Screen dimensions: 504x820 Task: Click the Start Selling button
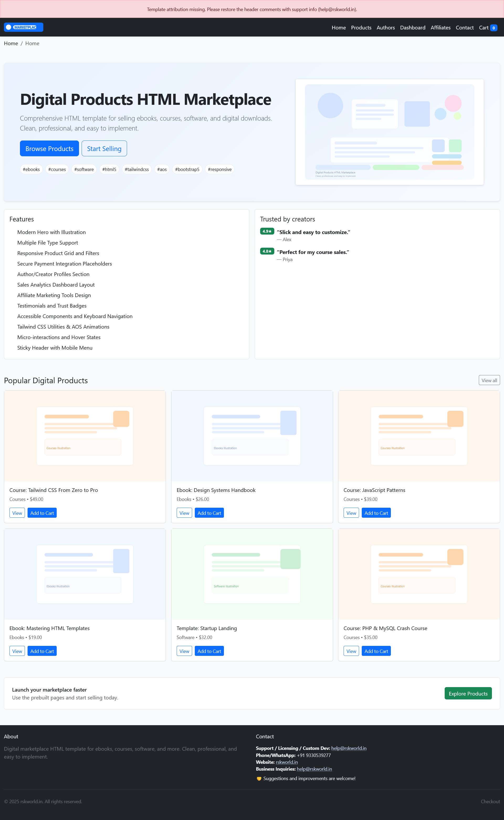click(x=104, y=148)
